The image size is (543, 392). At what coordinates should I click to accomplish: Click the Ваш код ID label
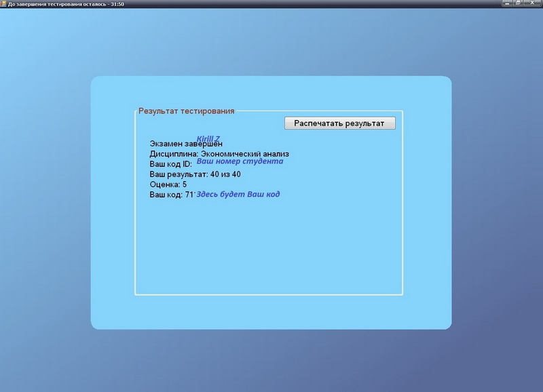point(170,164)
